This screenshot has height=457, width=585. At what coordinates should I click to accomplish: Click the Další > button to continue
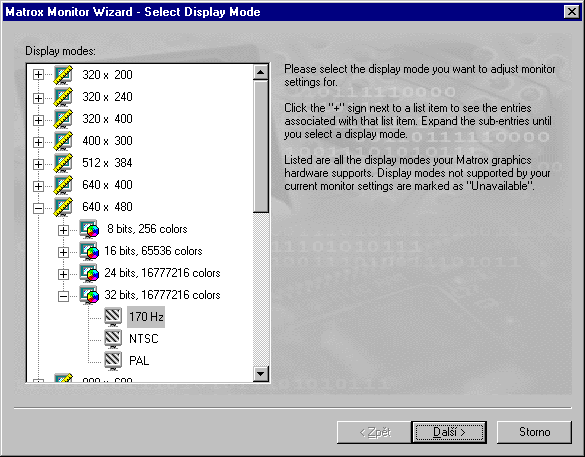(x=449, y=432)
